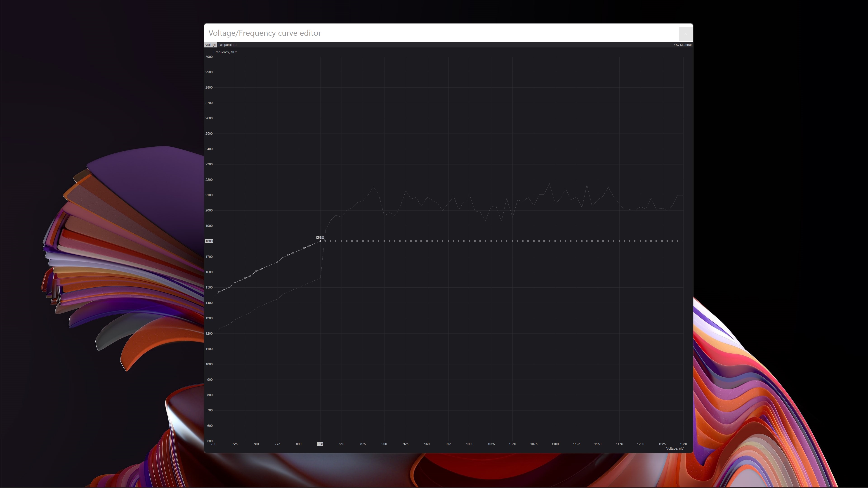The width and height of the screenshot is (868, 488).
Task: Click the curve point at 900 mV
Action: coord(384,241)
